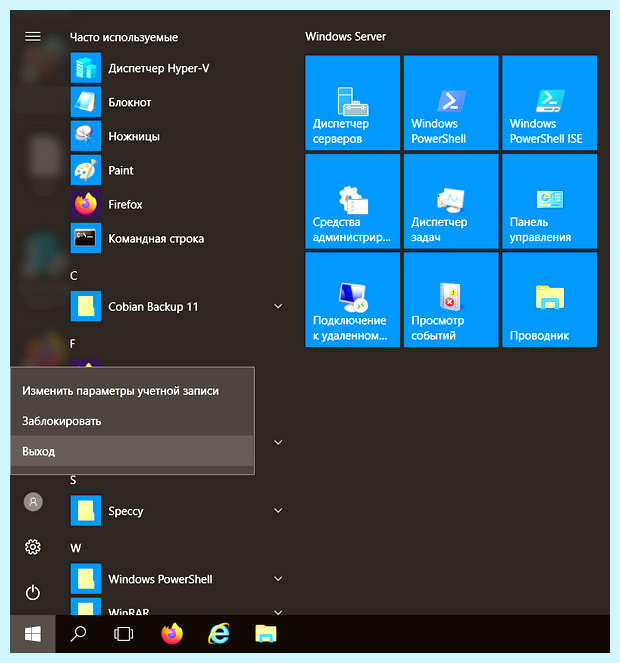Open Просмотр событий tile
The width and height of the screenshot is (620, 663).
pos(451,300)
